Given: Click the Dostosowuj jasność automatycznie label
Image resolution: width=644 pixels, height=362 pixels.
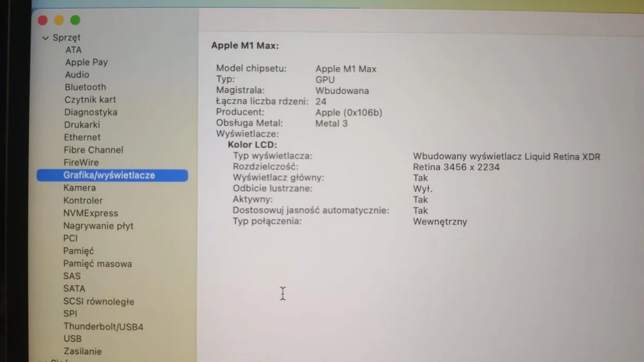Looking at the screenshot, I should tap(311, 211).
